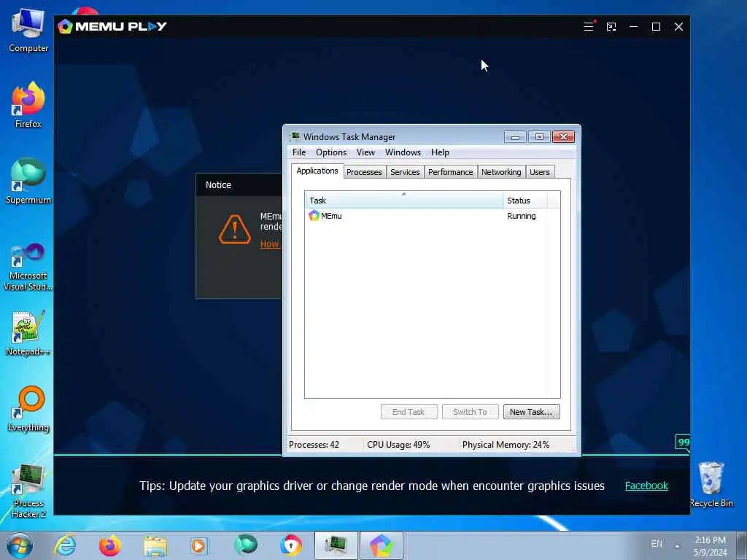Click the Switch To button
This screenshot has width=747, height=560.
471,412
